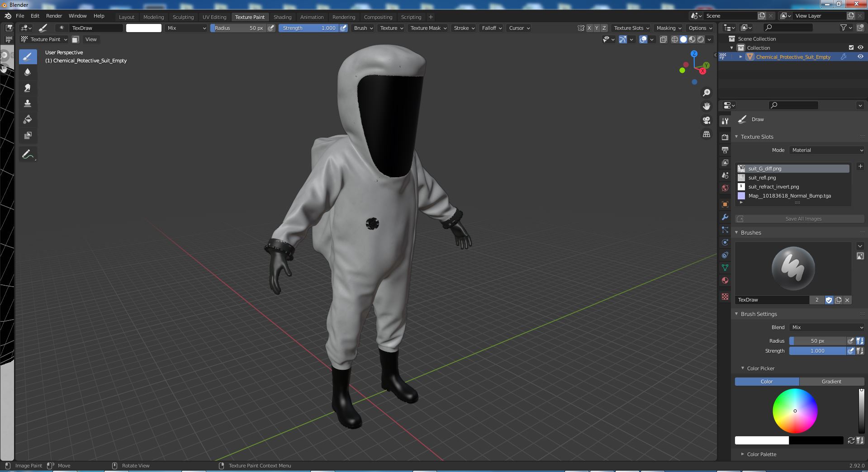The height and width of the screenshot is (472, 868).
Task: Open Active Tool properties tab
Action: pyautogui.click(x=725, y=121)
